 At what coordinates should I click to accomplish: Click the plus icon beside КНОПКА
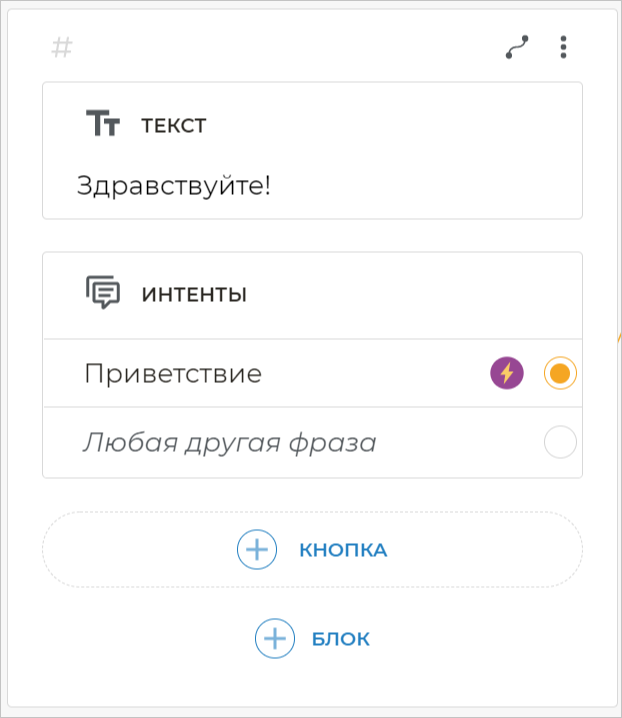point(257,549)
